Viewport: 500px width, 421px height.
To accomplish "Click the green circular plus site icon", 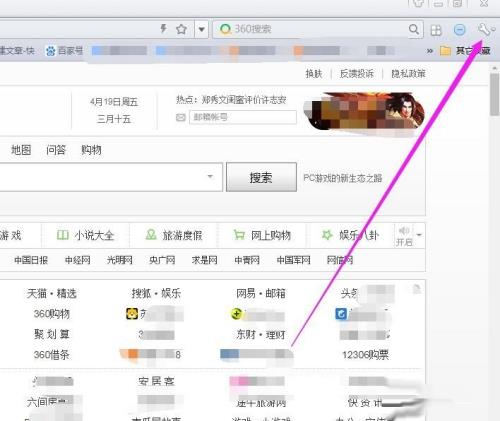I will tap(236, 314).
